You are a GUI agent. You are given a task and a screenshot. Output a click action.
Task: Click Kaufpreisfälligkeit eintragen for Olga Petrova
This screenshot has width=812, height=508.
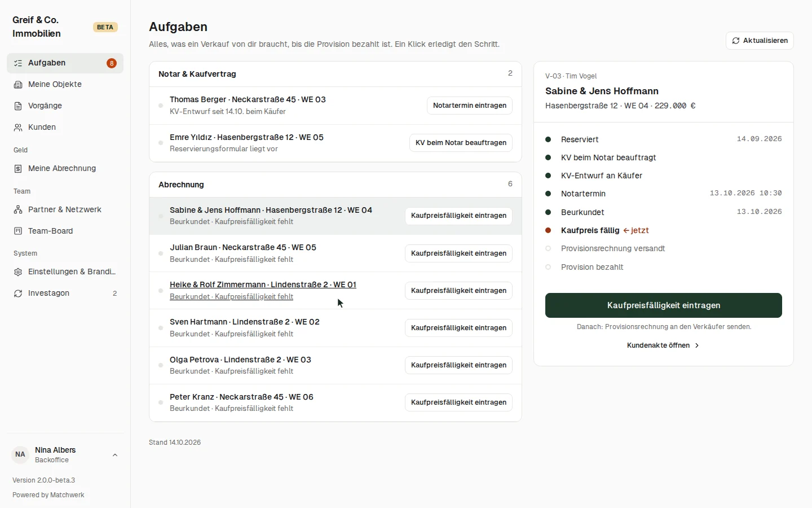point(458,365)
